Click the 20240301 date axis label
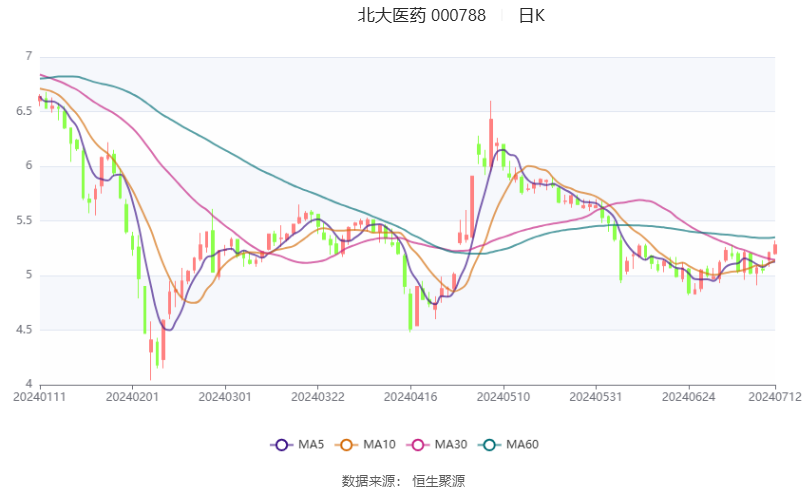 tap(225, 397)
